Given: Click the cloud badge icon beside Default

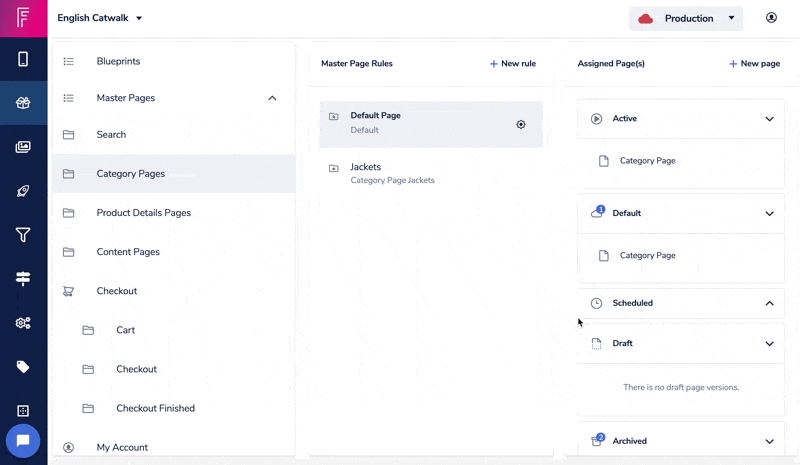Looking at the screenshot, I should [597, 212].
